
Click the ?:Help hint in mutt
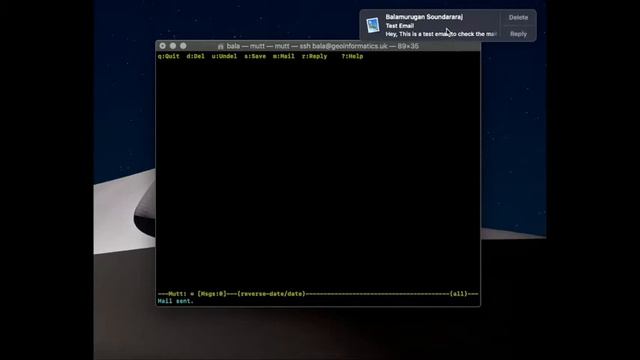click(352, 56)
